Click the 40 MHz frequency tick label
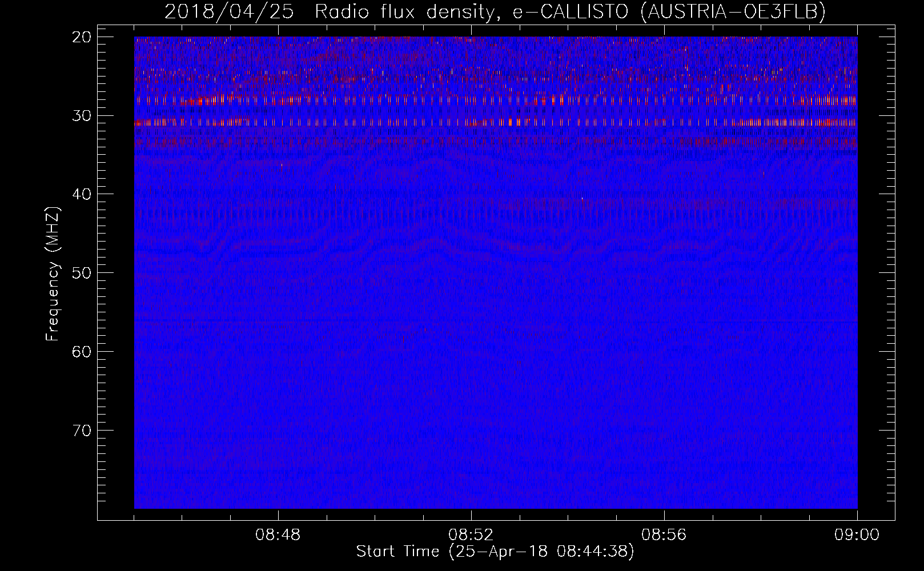The image size is (924, 571). [82, 194]
